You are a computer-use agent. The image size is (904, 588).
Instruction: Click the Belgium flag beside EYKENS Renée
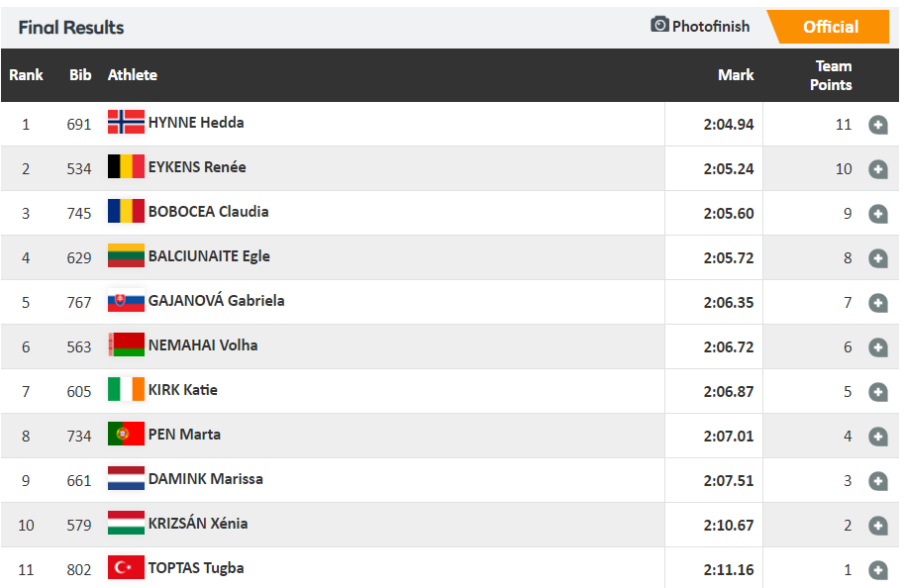[x=126, y=167]
